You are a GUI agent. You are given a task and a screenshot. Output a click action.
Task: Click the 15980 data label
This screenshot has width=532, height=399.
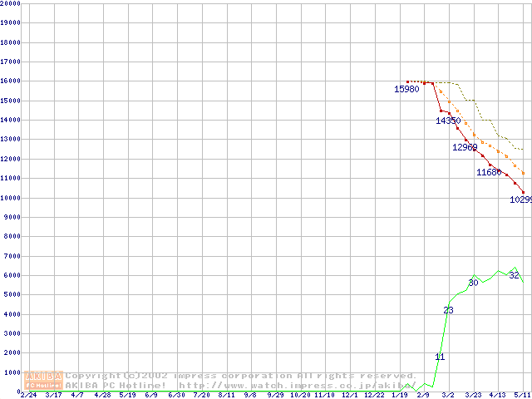[x=406, y=89]
